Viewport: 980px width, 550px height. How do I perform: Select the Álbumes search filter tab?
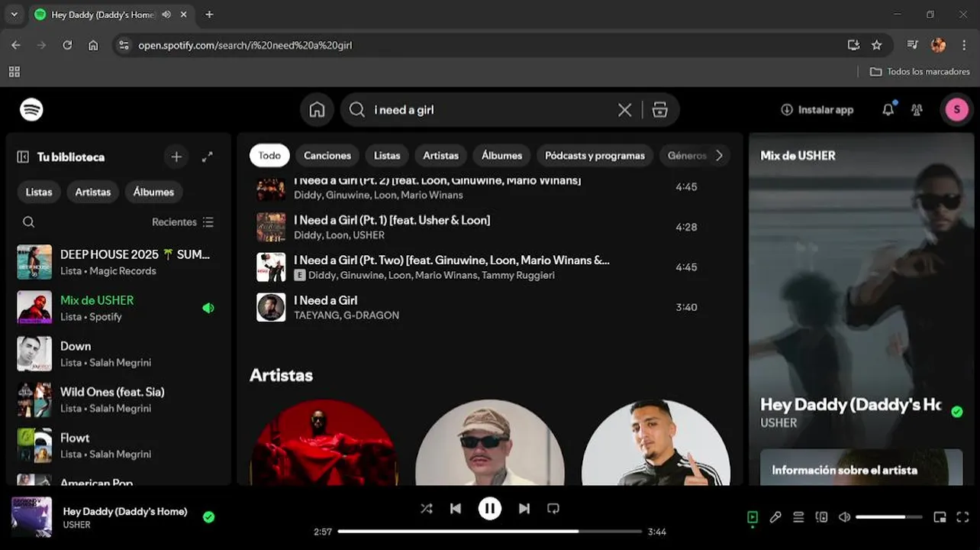[x=502, y=155]
